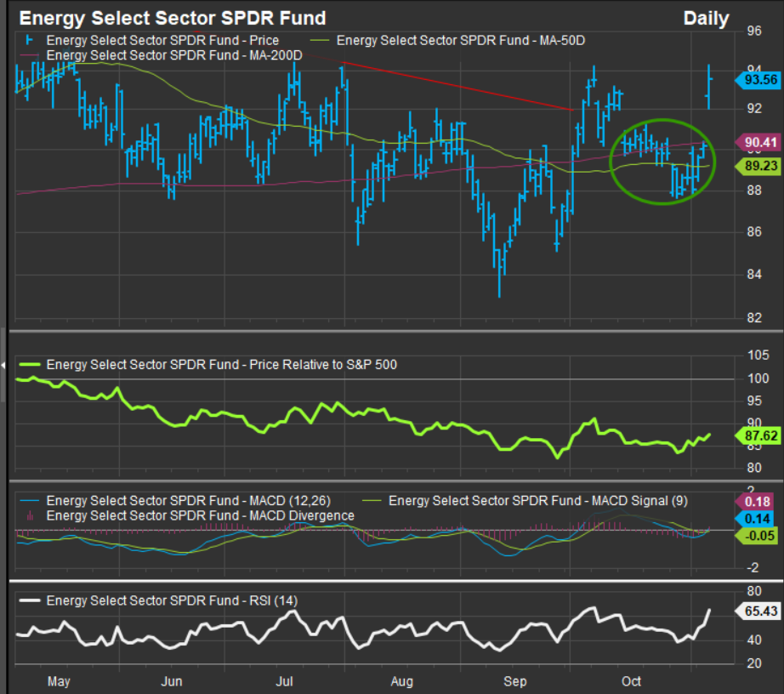The image size is (784, 694).
Task: Click the 90.41 MA-200D value tag
Action: coord(758,142)
